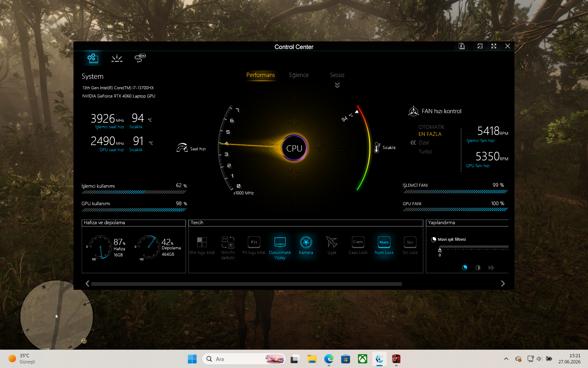Toggle the Dokunmatik Yüzey touchpad
This screenshot has width=588, height=368.
pos(280,248)
